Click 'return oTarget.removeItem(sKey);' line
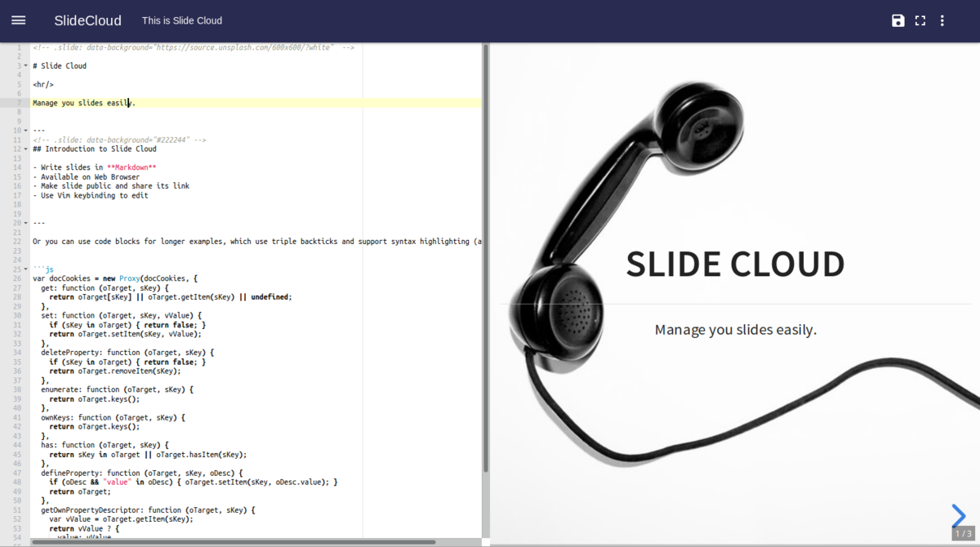Image resolution: width=980 pixels, height=547 pixels. (x=115, y=371)
